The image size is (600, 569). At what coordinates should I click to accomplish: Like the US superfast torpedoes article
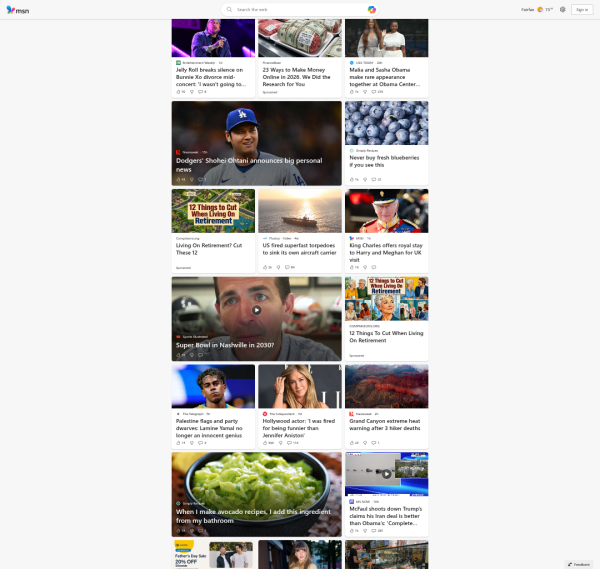click(267, 267)
